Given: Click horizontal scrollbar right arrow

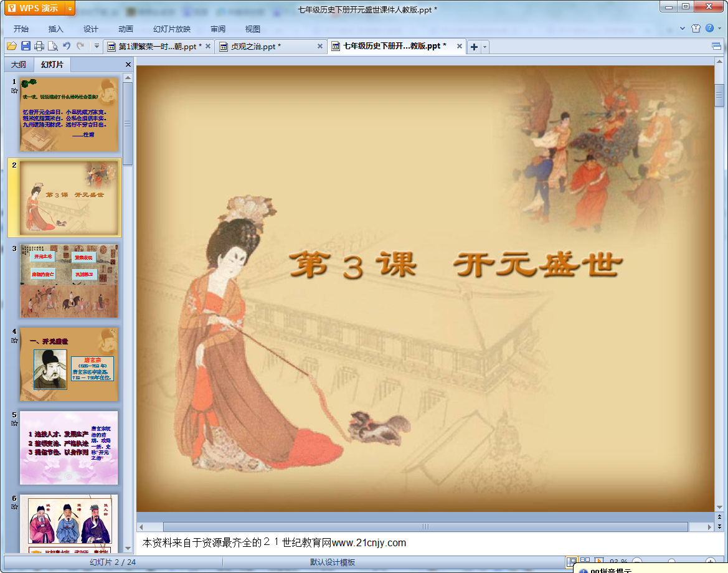Looking at the screenshot, I should pyautogui.click(x=709, y=527).
